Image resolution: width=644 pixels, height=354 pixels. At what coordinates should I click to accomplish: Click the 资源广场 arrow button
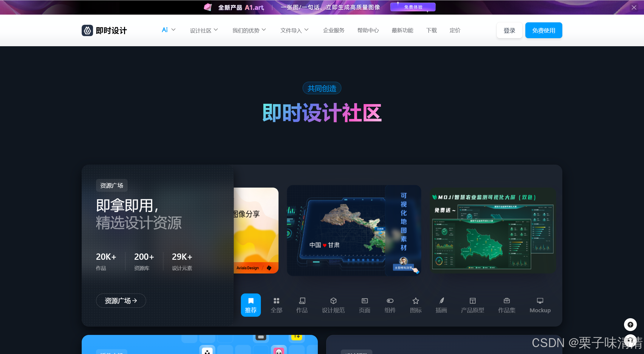coord(121,301)
